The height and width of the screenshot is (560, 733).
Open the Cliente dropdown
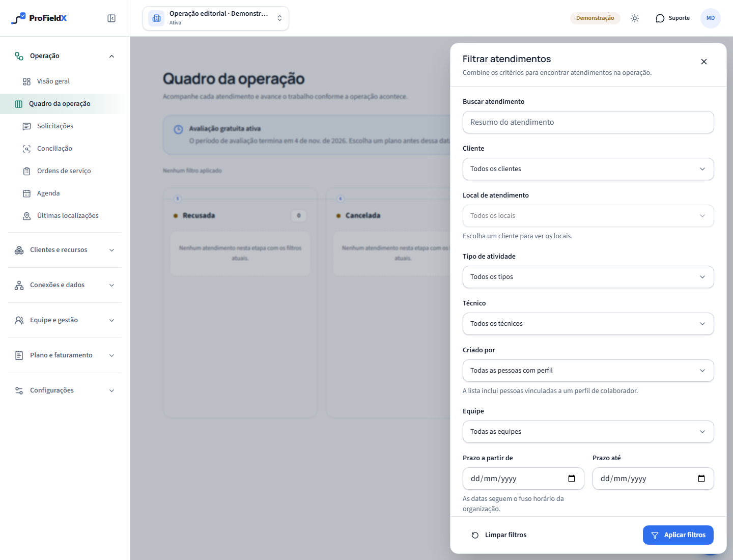pos(588,169)
